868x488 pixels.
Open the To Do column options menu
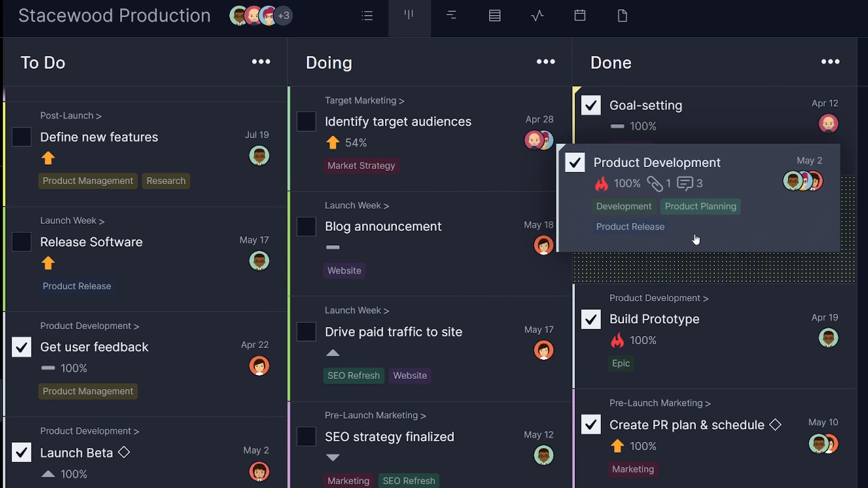261,62
